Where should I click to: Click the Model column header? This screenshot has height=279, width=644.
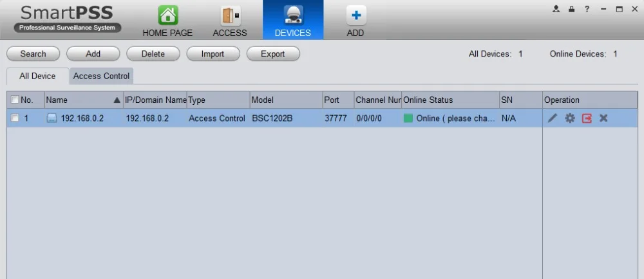(287, 100)
